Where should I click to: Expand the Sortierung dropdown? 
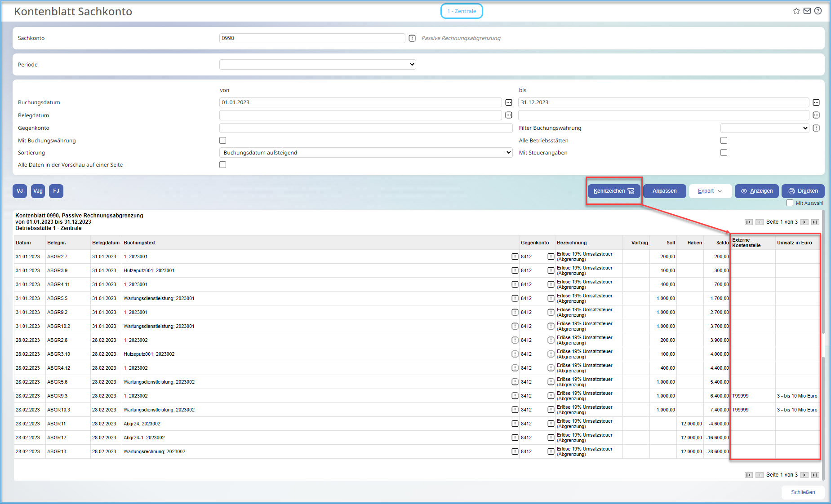366,153
